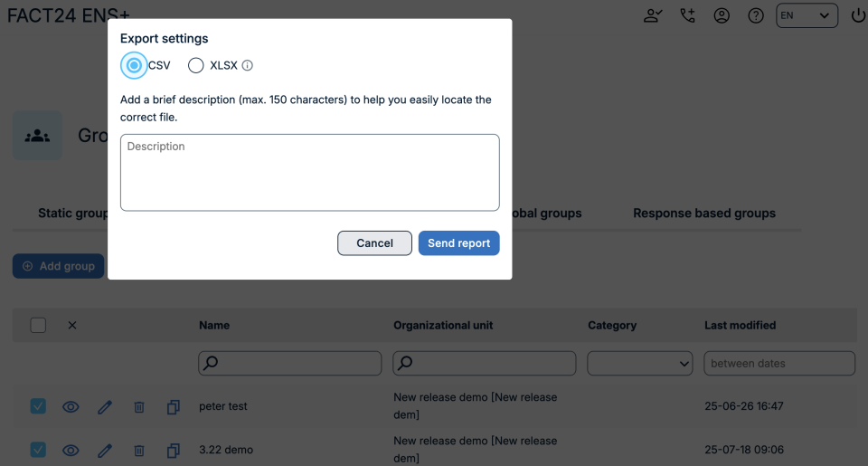The image size is (868, 466).
Task: Open the user profile account icon
Action: [722, 15]
